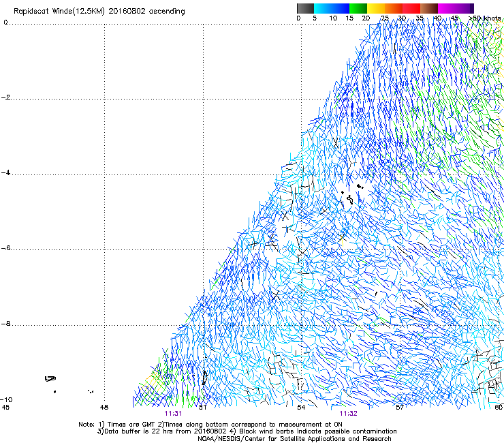Click the yellow 20–25 knots color bar segment

376,8
